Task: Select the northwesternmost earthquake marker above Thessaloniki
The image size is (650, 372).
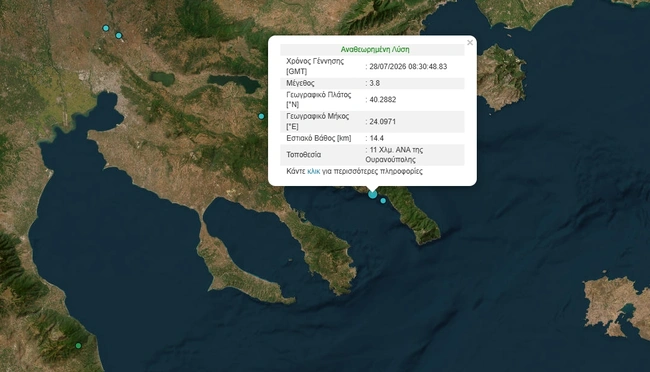Action: 106,28
